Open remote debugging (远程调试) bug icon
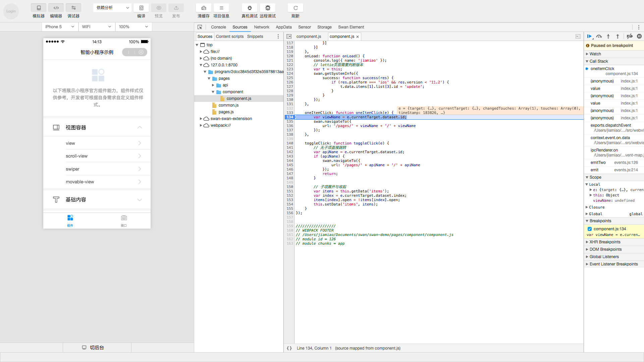 coord(268,8)
